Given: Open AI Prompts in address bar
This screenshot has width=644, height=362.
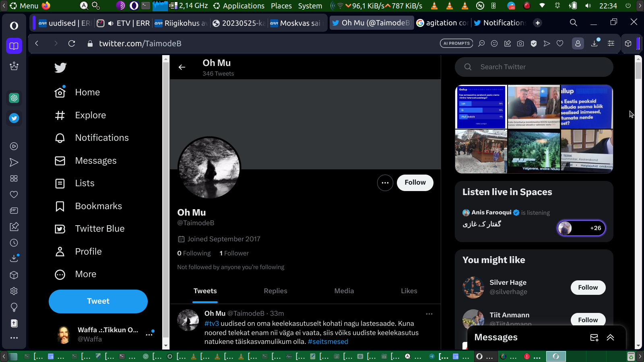Looking at the screenshot, I should tap(456, 43).
